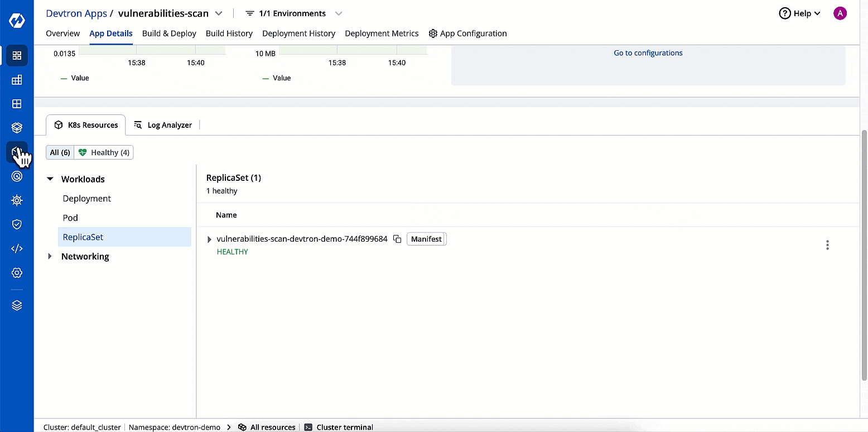Click the Manifest button

pyautogui.click(x=426, y=239)
